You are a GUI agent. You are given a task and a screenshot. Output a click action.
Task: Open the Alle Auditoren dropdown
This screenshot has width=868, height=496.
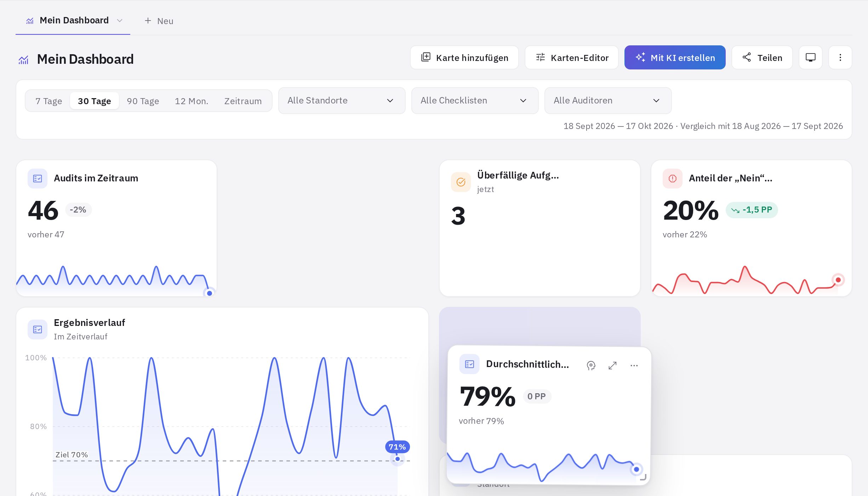point(608,101)
